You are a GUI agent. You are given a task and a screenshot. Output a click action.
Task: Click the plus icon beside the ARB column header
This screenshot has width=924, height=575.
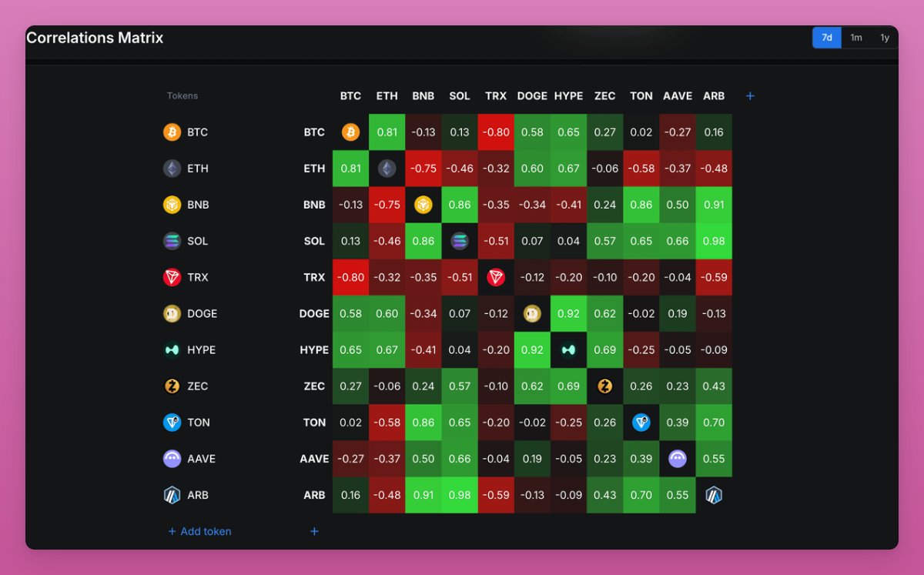point(750,96)
